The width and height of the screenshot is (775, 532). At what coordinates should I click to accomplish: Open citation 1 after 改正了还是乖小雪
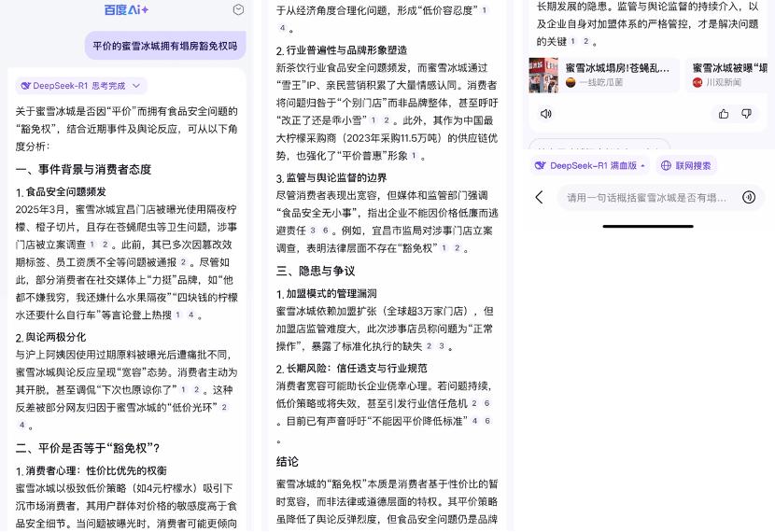click(x=373, y=120)
